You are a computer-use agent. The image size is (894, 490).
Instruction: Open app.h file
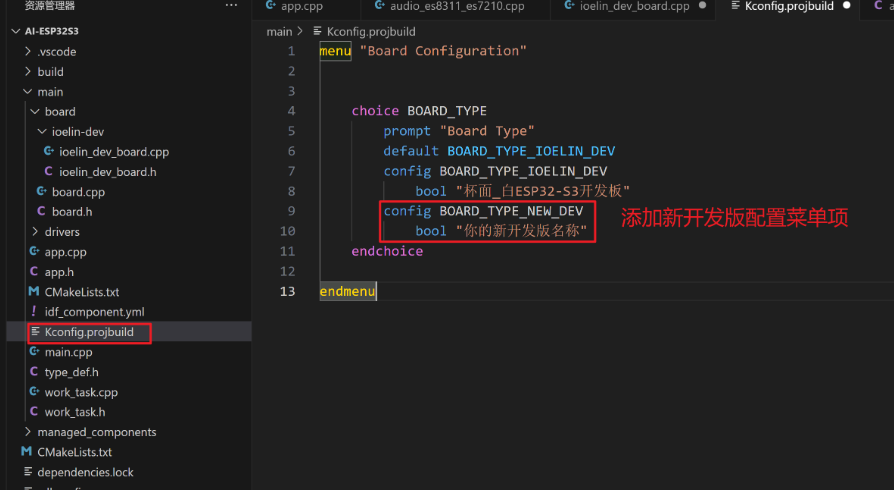pyautogui.click(x=59, y=272)
